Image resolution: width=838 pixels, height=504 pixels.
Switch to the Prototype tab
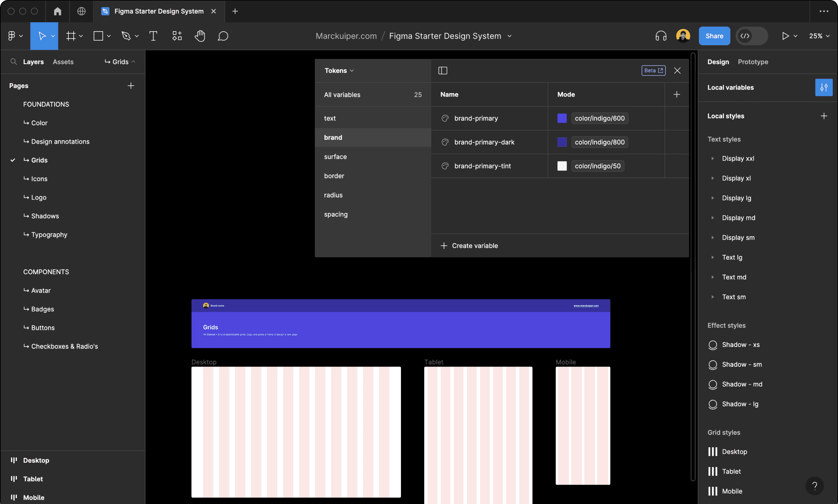point(753,62)
